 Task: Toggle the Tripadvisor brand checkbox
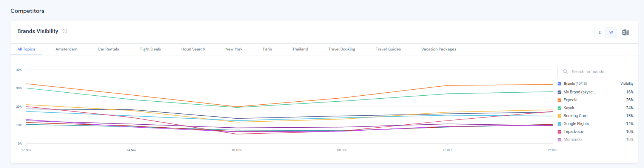559,132
